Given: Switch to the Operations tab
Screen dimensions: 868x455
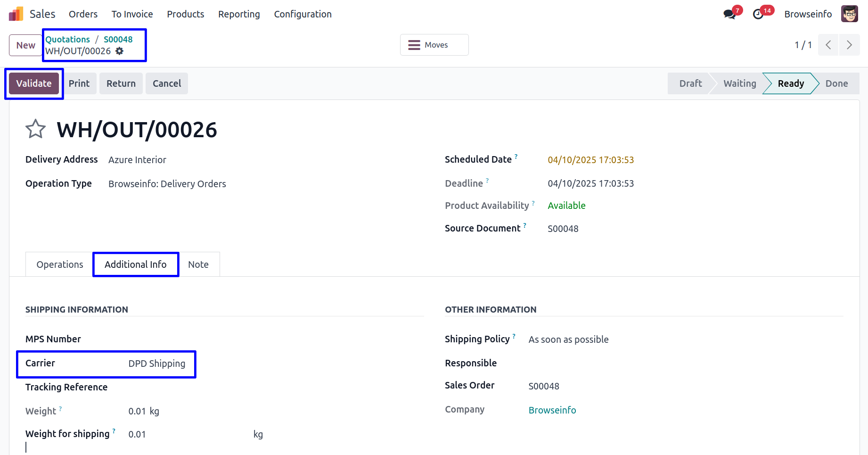Looking at the screenshot, I should click(60, 265).
